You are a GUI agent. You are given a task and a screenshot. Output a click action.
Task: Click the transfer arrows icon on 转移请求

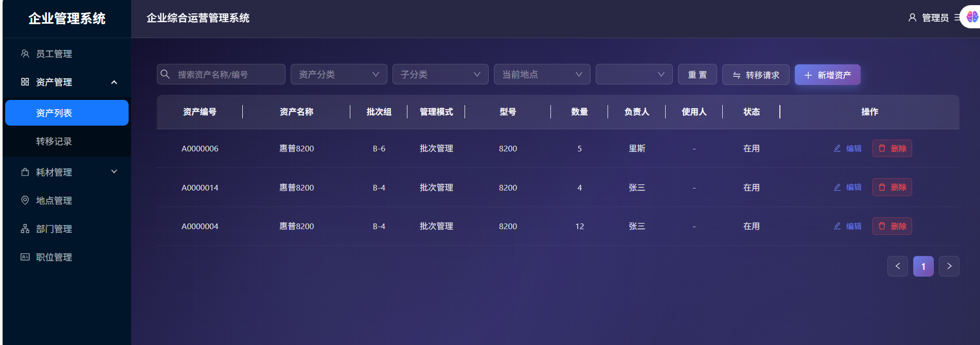[737, 75]
